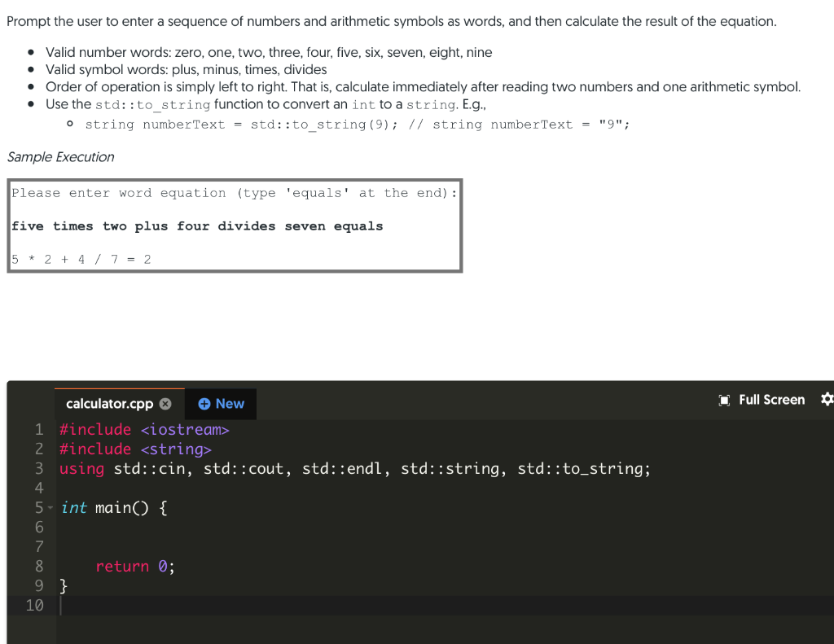Close the calculator.cpp tab via its X icon
Viewport: 834px width, 644px height.
coord(165,402)
